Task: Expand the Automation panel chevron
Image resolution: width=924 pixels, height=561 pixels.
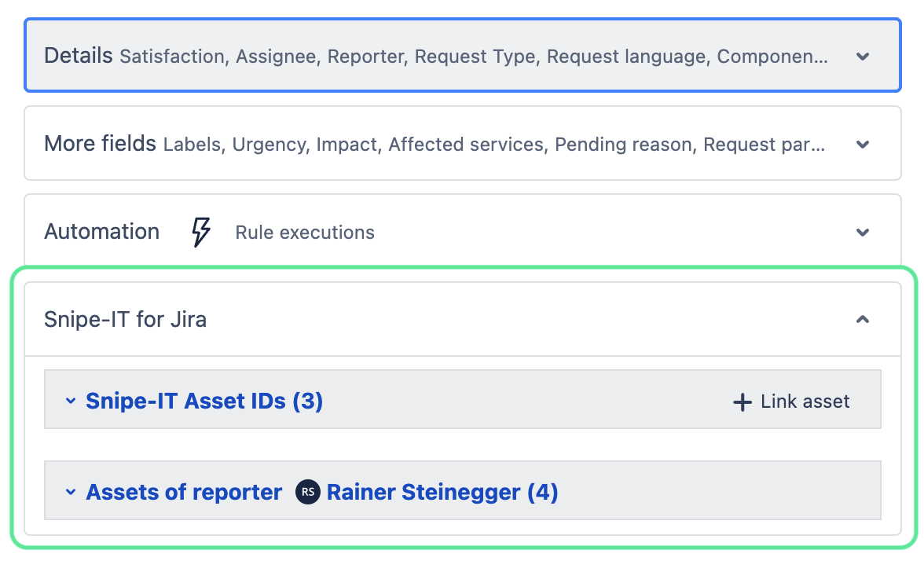Action: point(863,233)
